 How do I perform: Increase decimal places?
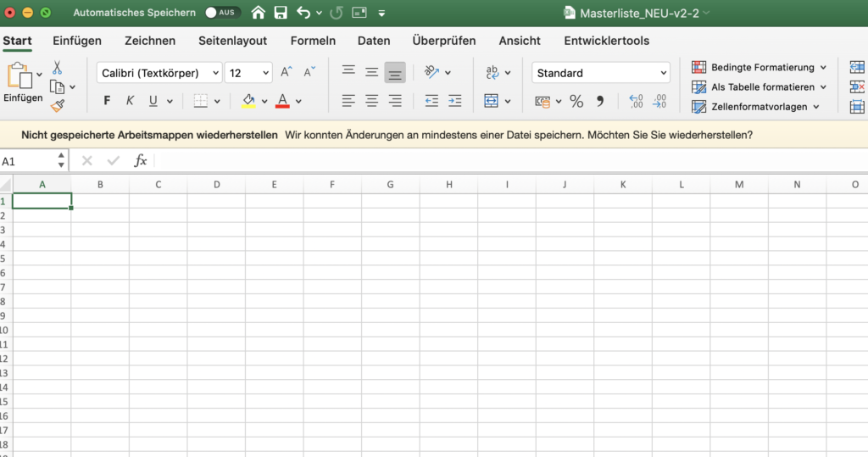pos(636,101)
